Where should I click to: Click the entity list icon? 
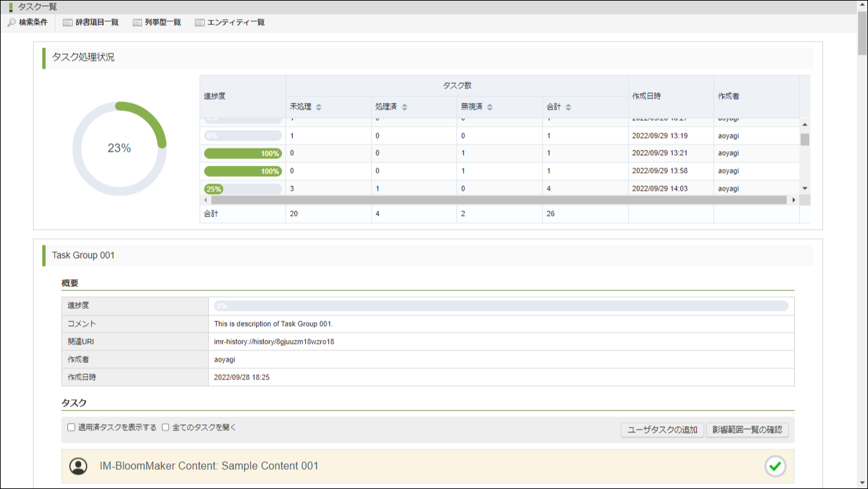tap(199, 22)
